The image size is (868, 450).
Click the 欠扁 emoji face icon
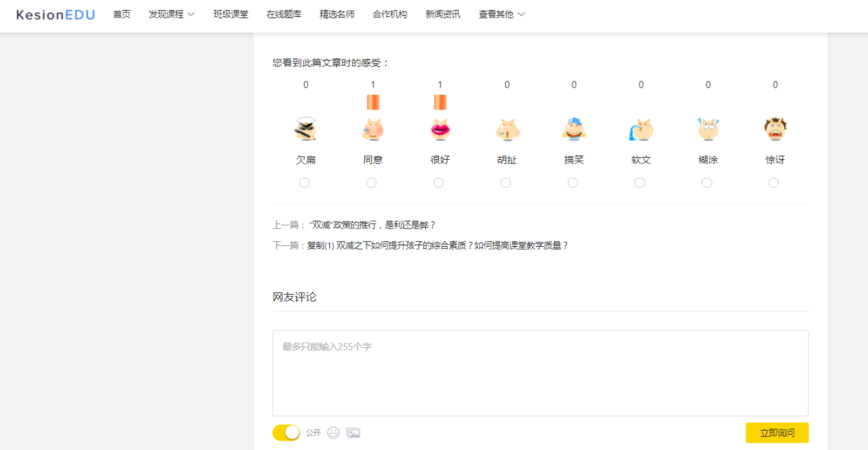click(x=305, y=129)
